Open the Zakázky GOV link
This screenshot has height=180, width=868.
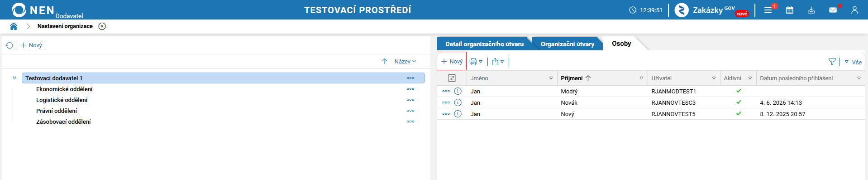711,10
